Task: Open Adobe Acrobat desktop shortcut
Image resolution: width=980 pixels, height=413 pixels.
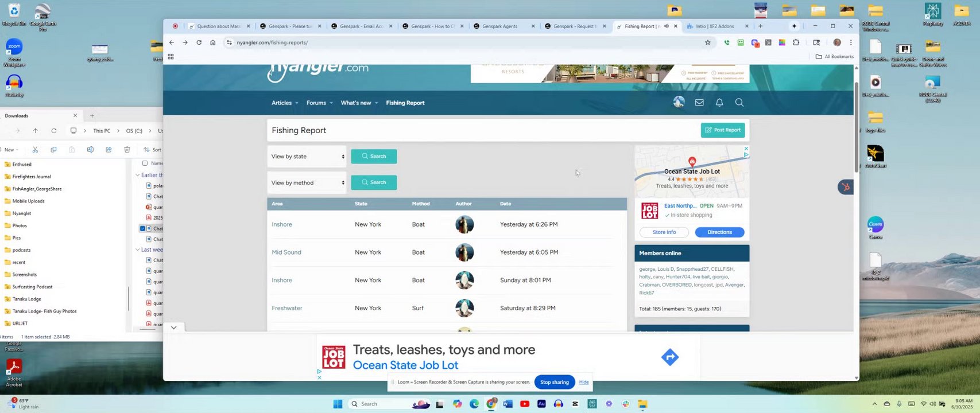Action: (x=14, y=372)
